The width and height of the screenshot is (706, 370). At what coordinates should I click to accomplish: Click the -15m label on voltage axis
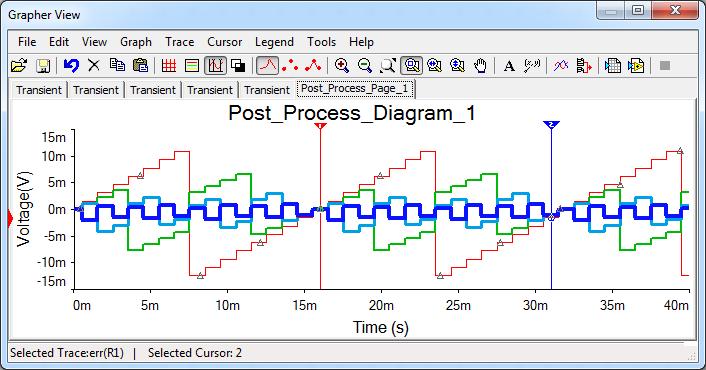pyautogui.click(x=51, y=281)
